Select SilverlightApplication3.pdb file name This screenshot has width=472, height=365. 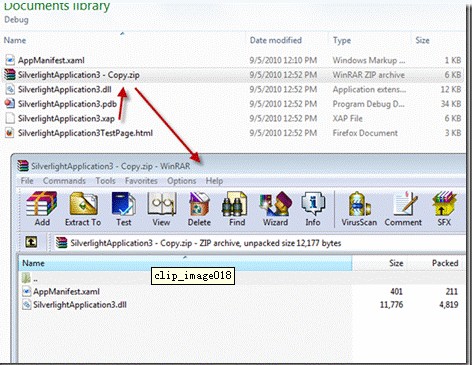67,104
